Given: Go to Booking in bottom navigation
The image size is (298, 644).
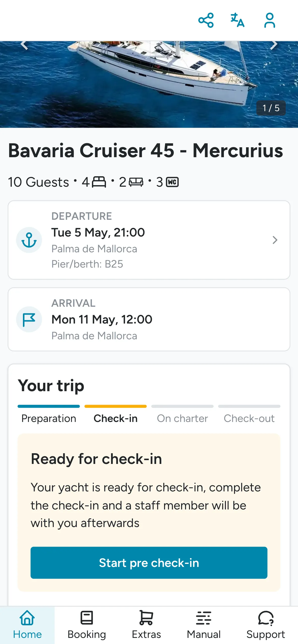Looking at the screenshot, I should [x=87, y=625].
